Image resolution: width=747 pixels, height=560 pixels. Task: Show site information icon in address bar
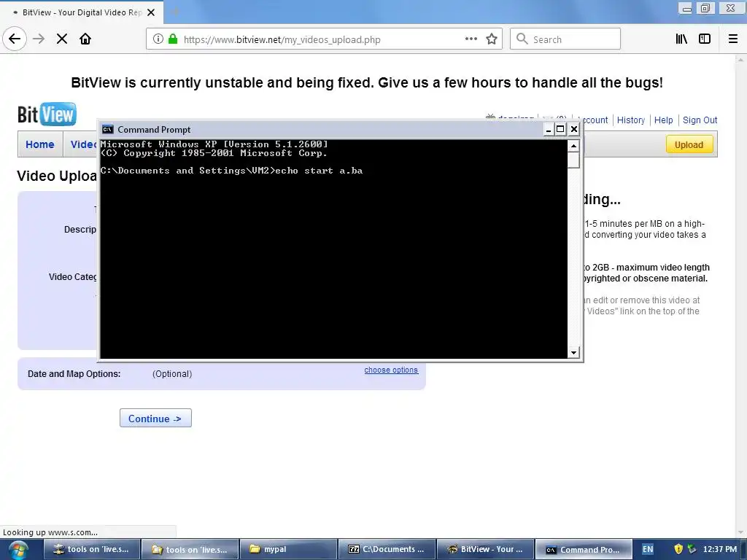(x=158, y=39)
